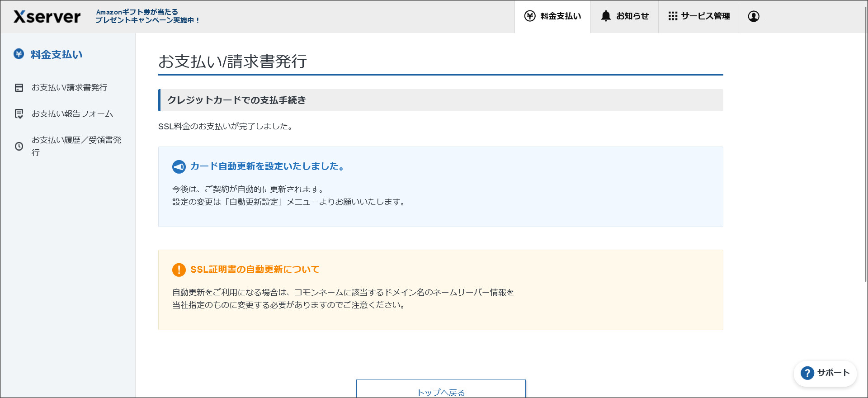Image resolution: width=868 pixels, height=398 pixels.
Task: Go to お支払い/請求書発行 in sidebar
Action: tap(69, 87)
